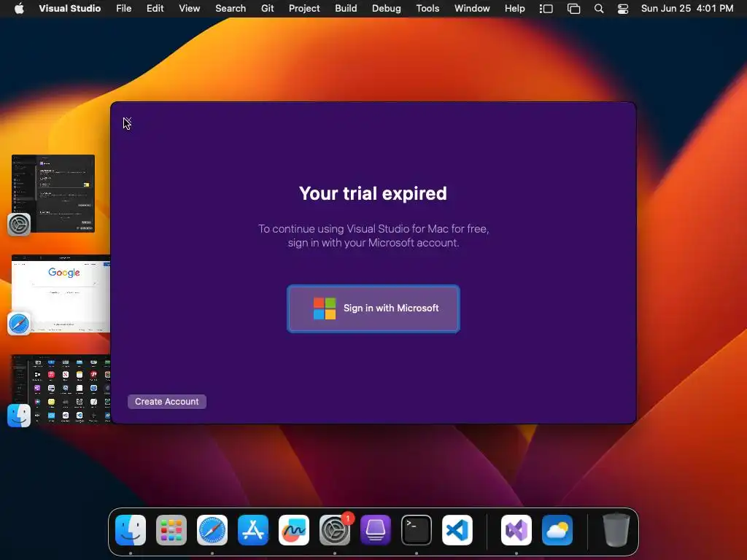Open the Build menu
Viewport: 747px width, 560px height.
point(346,8)
